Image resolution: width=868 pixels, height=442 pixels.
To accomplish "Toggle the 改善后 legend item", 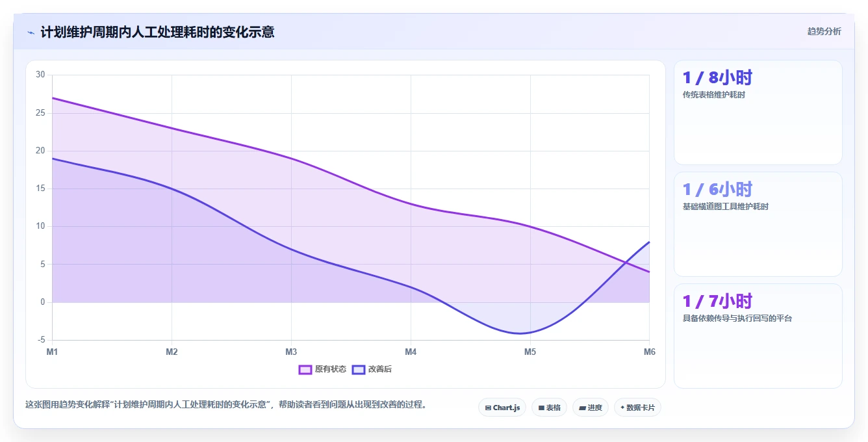I will [372, 369].
